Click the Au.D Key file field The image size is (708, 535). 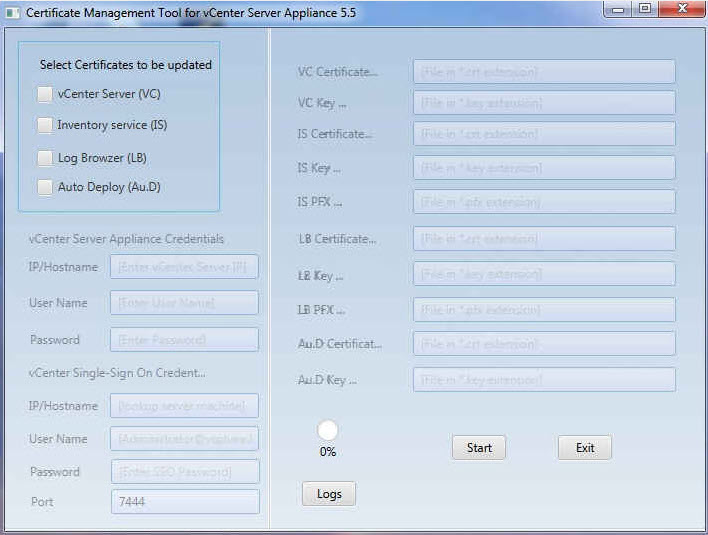point(544,380)
